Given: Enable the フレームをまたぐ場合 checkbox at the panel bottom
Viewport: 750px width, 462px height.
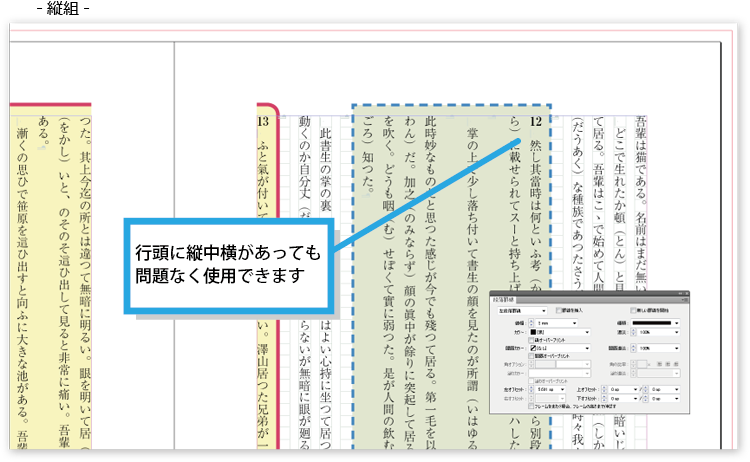Looking at the screenshot, I should [531, 406].
